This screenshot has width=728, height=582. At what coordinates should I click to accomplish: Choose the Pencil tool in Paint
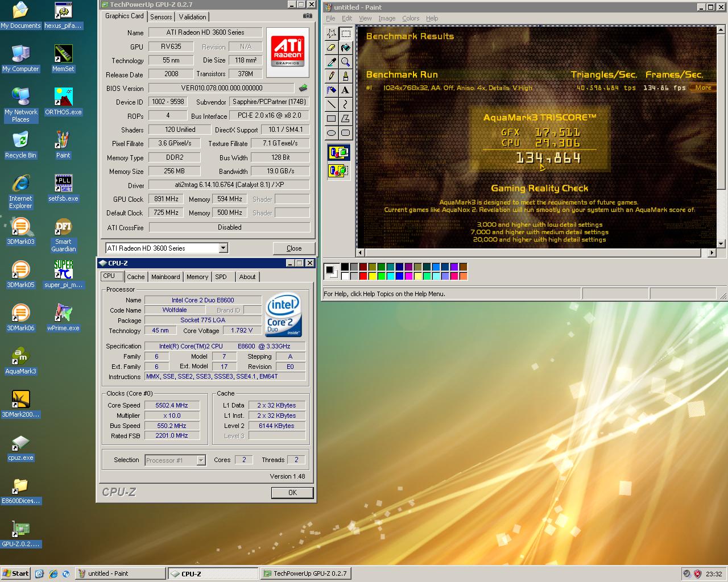332,76
